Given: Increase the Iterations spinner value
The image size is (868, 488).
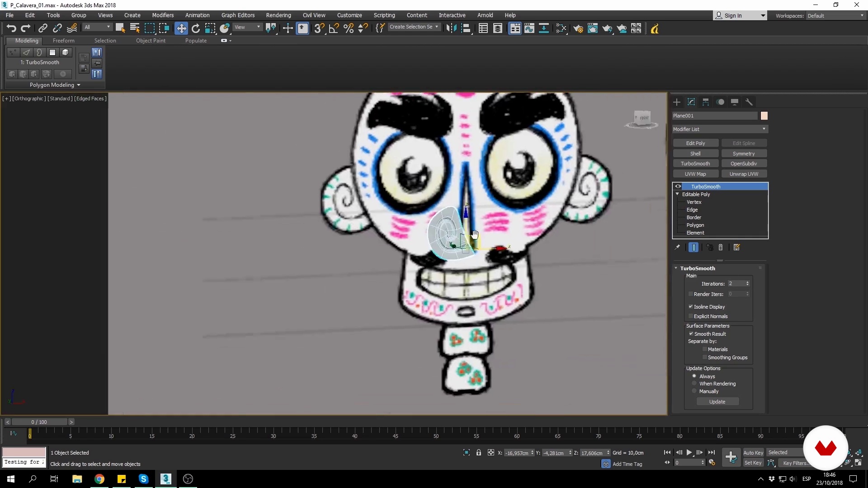Looking at the screenshot, I should pyautogui.click(x=748, y=282).
